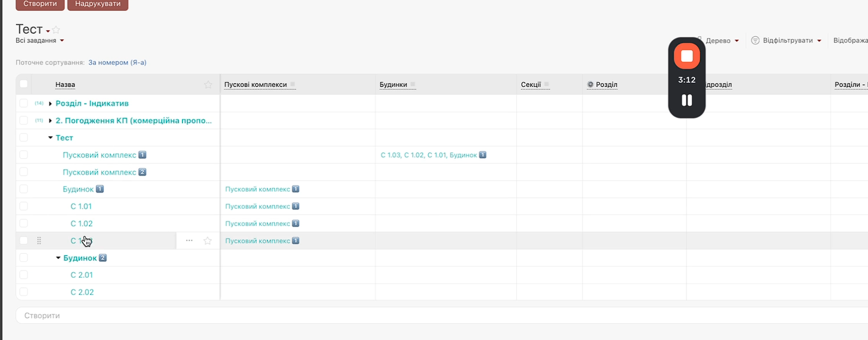Star the С 1.03 row
868x340 pixels.
207,241
